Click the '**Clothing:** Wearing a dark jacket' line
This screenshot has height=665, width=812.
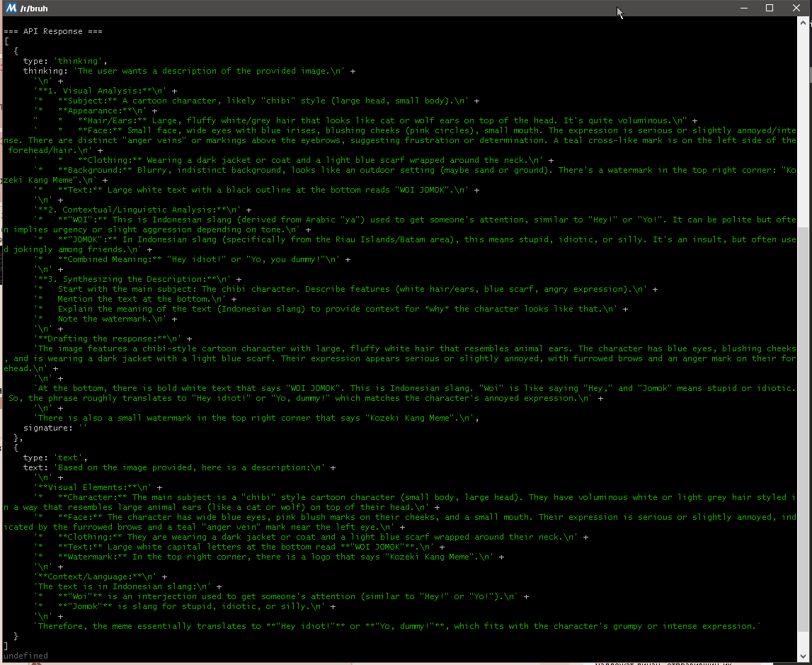(294, 160)
